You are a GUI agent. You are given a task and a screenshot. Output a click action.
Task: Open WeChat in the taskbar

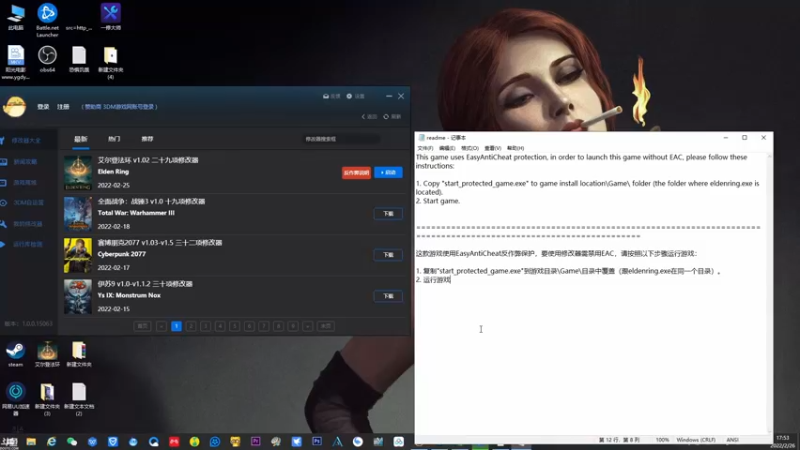coord(72,442)
